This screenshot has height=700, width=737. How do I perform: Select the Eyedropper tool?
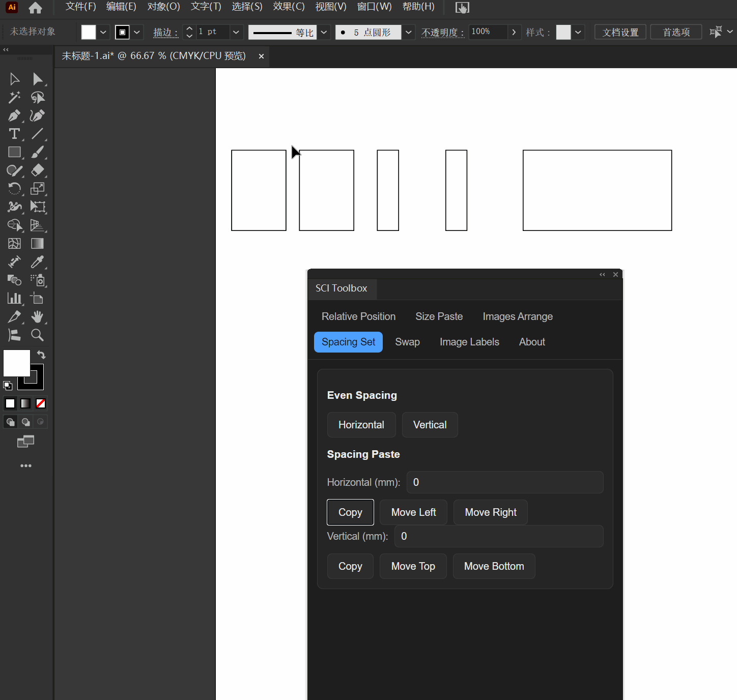coord(38,262)
